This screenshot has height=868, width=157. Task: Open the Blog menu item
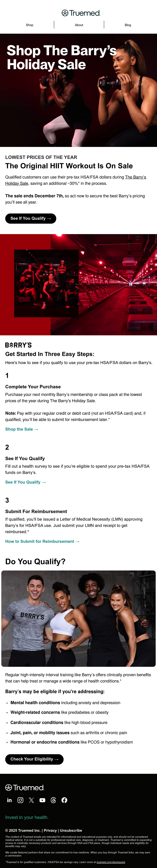128,25
